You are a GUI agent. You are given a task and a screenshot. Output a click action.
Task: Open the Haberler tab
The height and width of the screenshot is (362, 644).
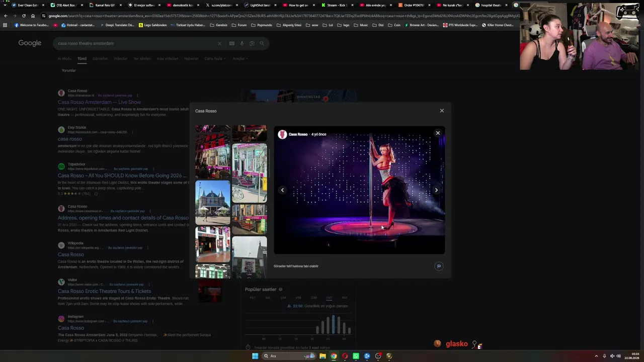click(x=191, y=58)
